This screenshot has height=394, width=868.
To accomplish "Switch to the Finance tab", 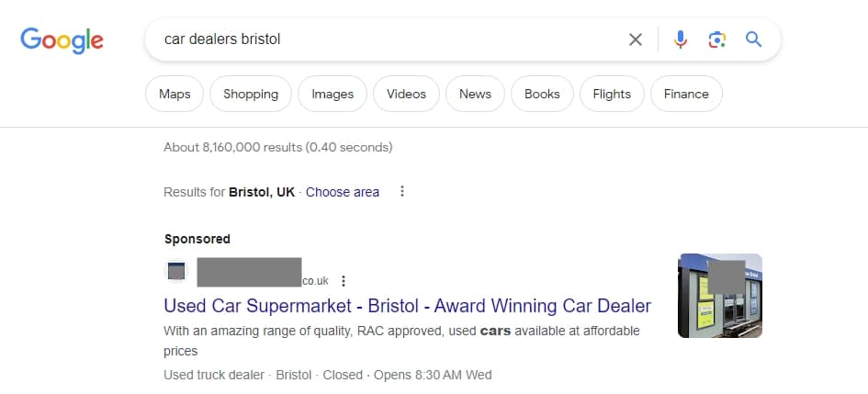I will tap(686, 94).
